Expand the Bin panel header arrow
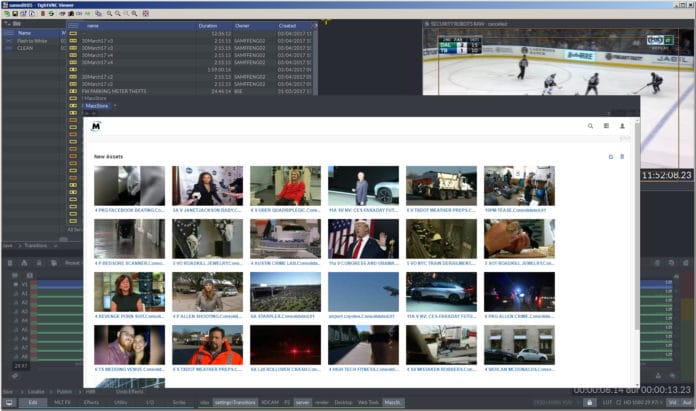This screenshot has width=696, height=411. coord(5,24)
